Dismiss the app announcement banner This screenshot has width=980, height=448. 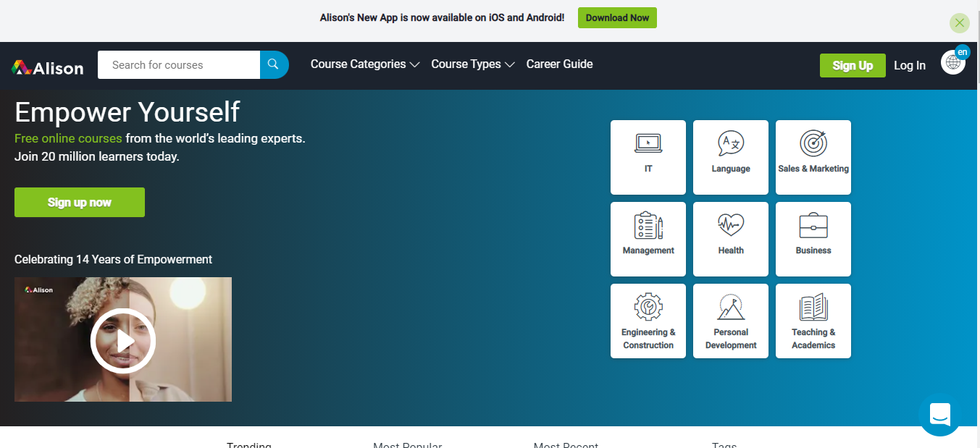(960, 22)
